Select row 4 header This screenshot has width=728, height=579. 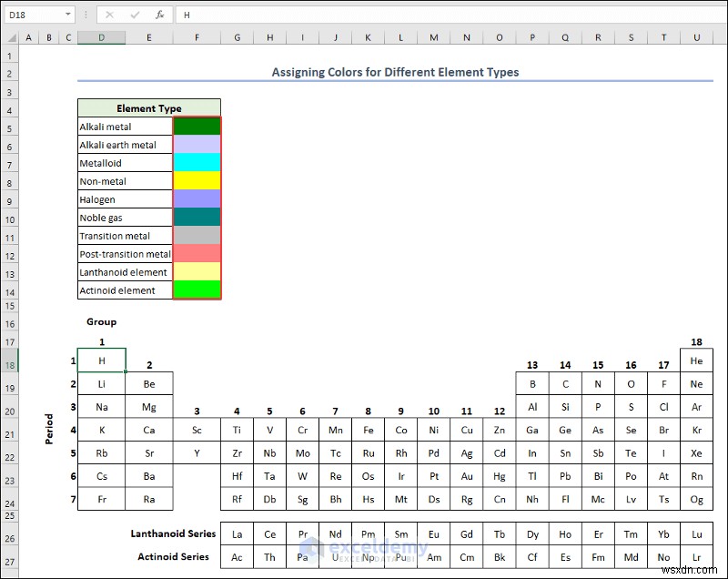(x=10, y=108)
